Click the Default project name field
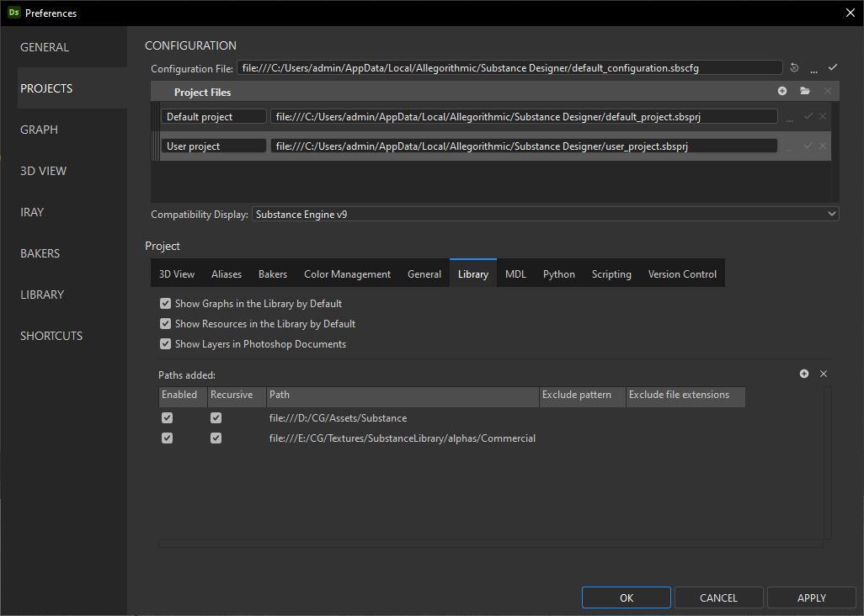This screenshot has width=864, height=616. (x=214, y=116)
